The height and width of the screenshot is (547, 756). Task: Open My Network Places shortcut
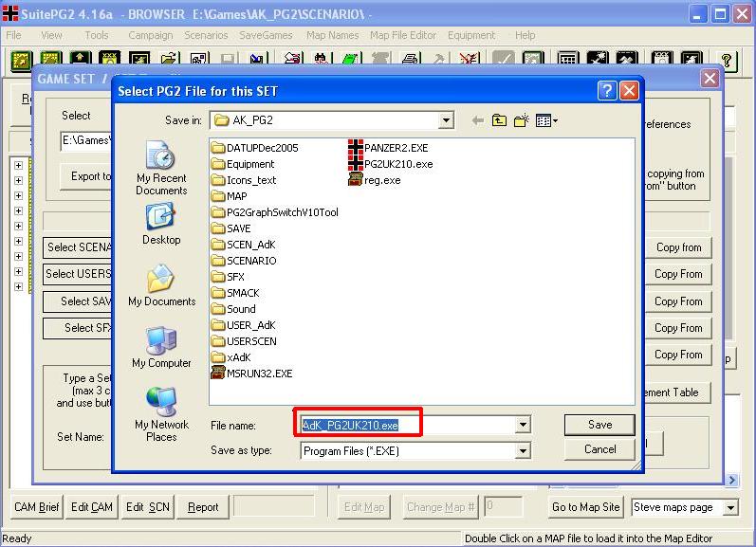pos(161,414)
